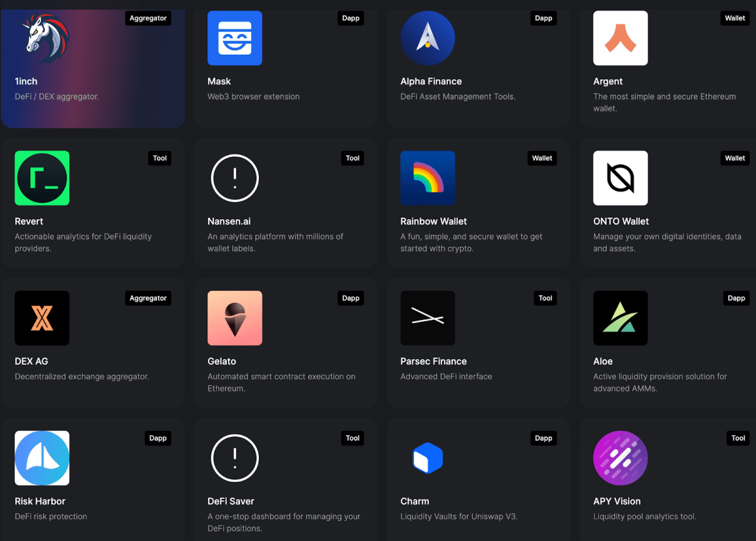This screenshot has height=541, width=756.
Task: Open the DeFi Saver title
Action: tap(231, 501)
